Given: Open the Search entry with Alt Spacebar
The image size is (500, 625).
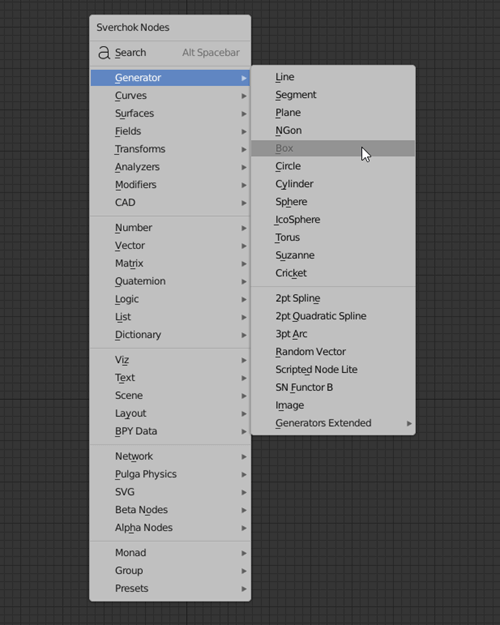Looking at the screenshot, I should click(170, 53).
